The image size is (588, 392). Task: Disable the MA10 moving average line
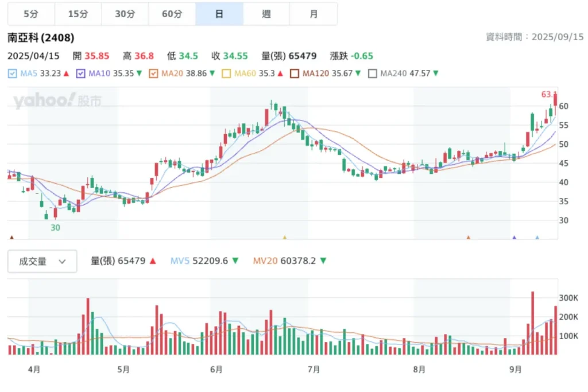point(80,73)
